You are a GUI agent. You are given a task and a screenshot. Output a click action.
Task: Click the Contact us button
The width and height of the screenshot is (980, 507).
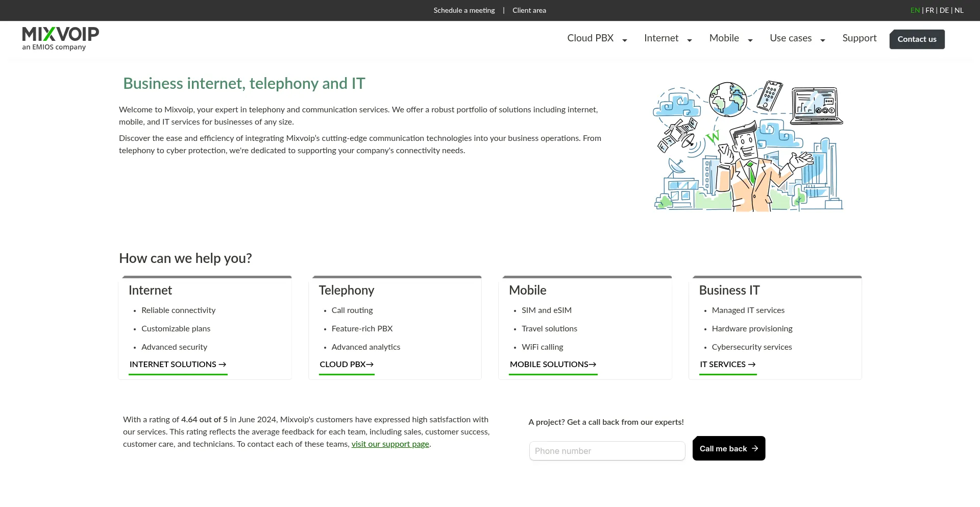click(917, 39)
